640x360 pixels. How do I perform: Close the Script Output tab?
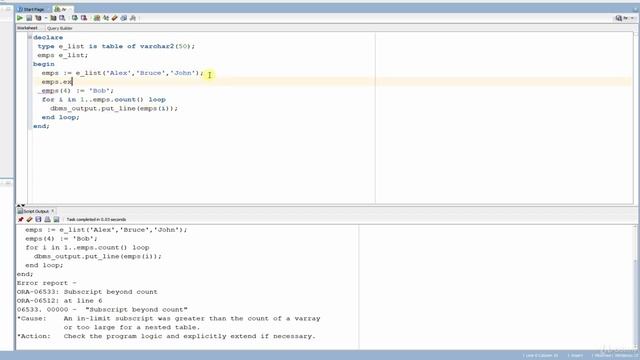pos(53,211)
